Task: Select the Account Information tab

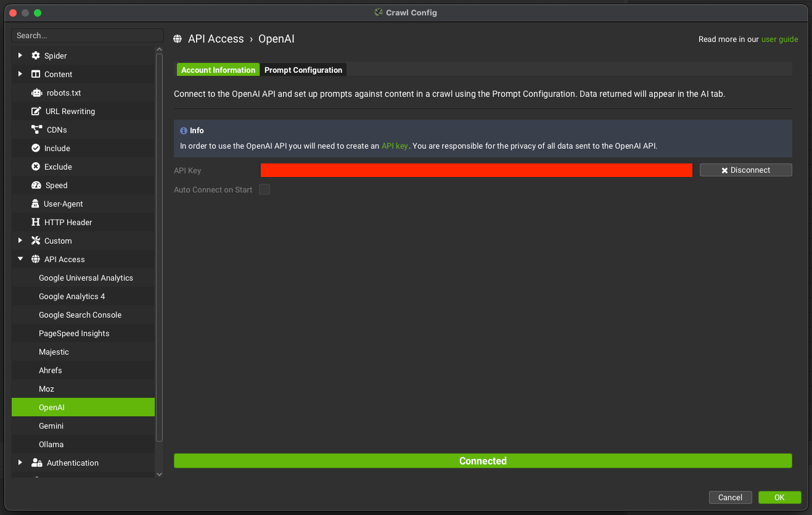Action: point(218,70)
